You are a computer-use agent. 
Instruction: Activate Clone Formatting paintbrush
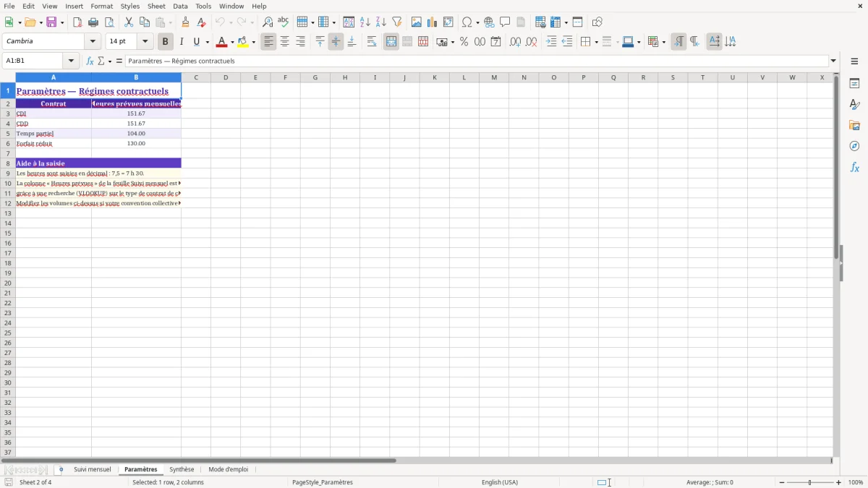coord(185,22)
